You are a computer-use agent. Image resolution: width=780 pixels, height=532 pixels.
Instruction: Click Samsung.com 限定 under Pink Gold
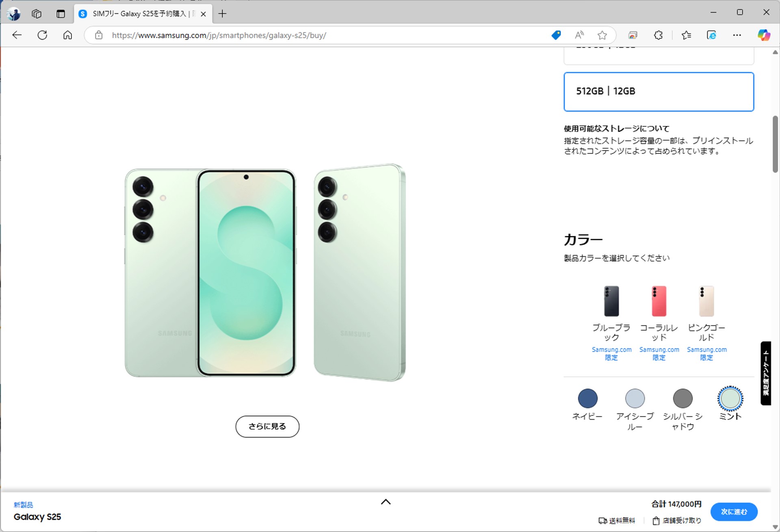pyautogui.click(x=706, y=354)
